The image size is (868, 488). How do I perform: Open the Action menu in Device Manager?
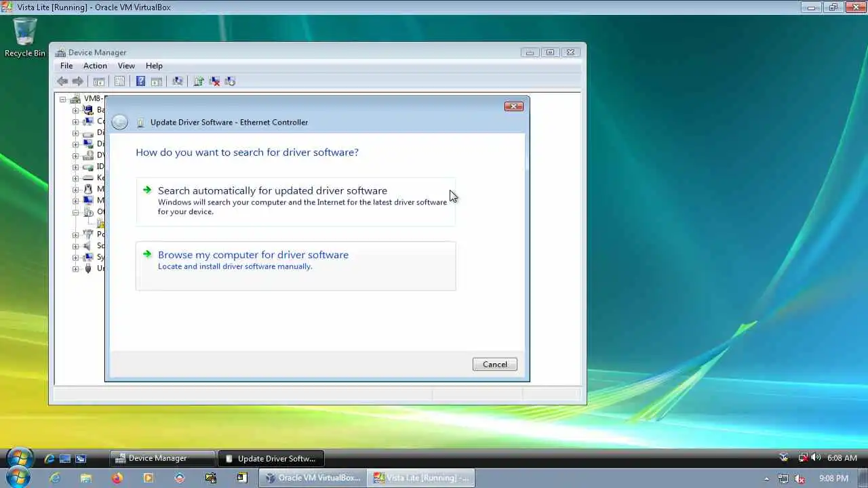(95, 66)
